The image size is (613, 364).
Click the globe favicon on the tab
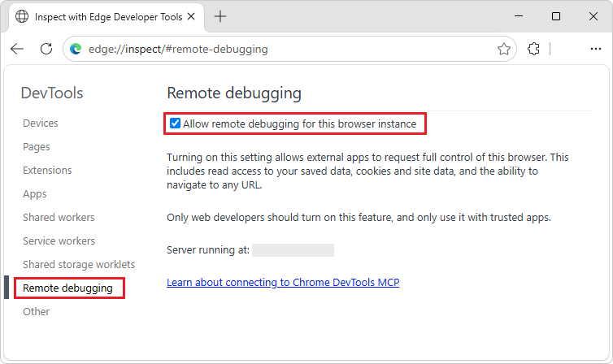(22, 16)
